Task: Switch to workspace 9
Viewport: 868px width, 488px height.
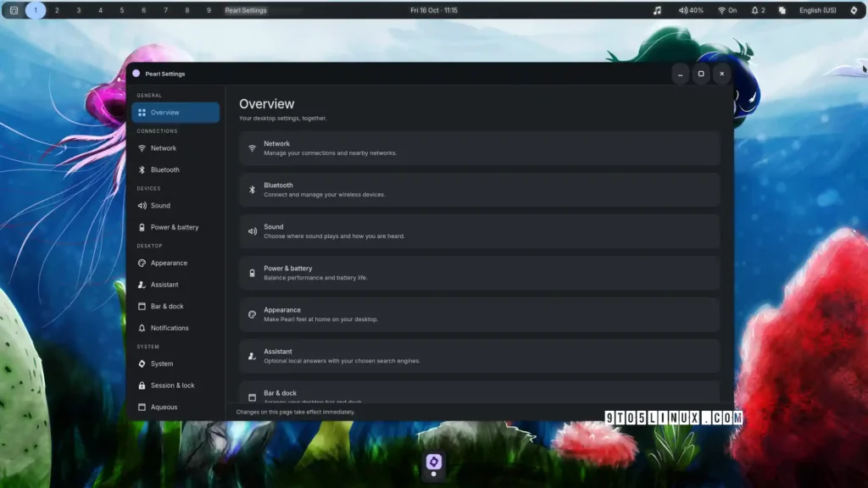Action: 209,10
